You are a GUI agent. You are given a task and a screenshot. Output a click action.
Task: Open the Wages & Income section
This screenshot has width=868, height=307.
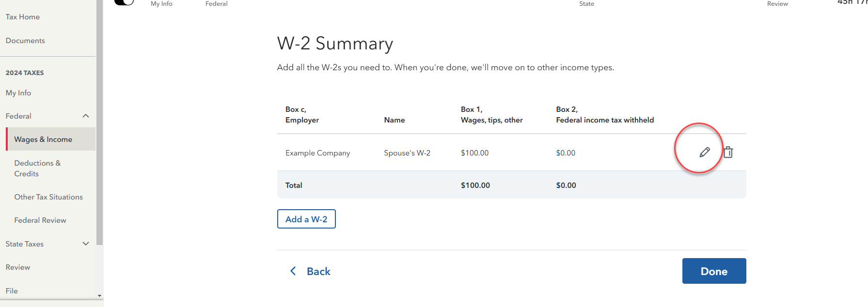click(43, 139)
